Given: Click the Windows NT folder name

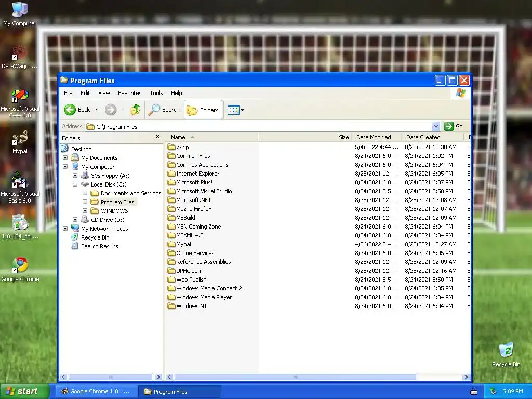Looking at the screenshot, I should (191, 305).
